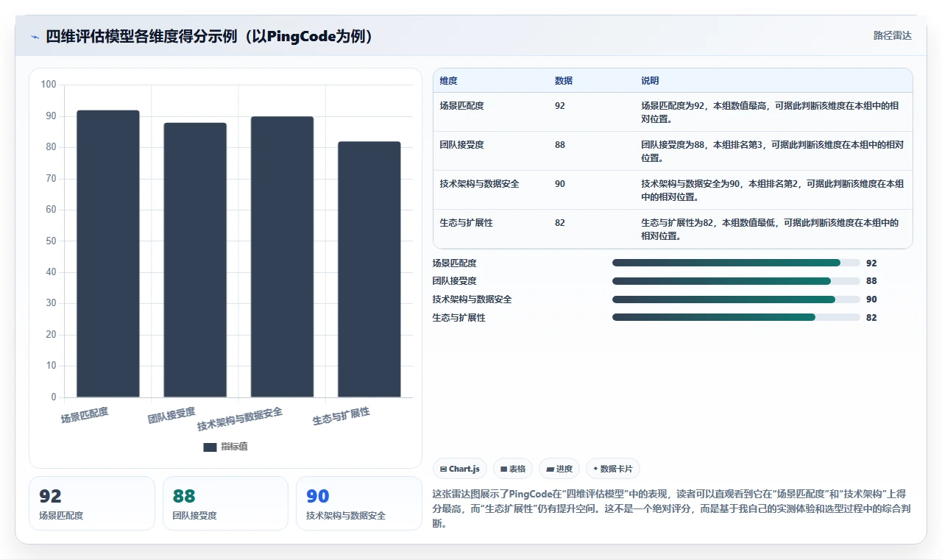
Task: Click the 生态与扩展性 bar in chart
Action: 369,269
